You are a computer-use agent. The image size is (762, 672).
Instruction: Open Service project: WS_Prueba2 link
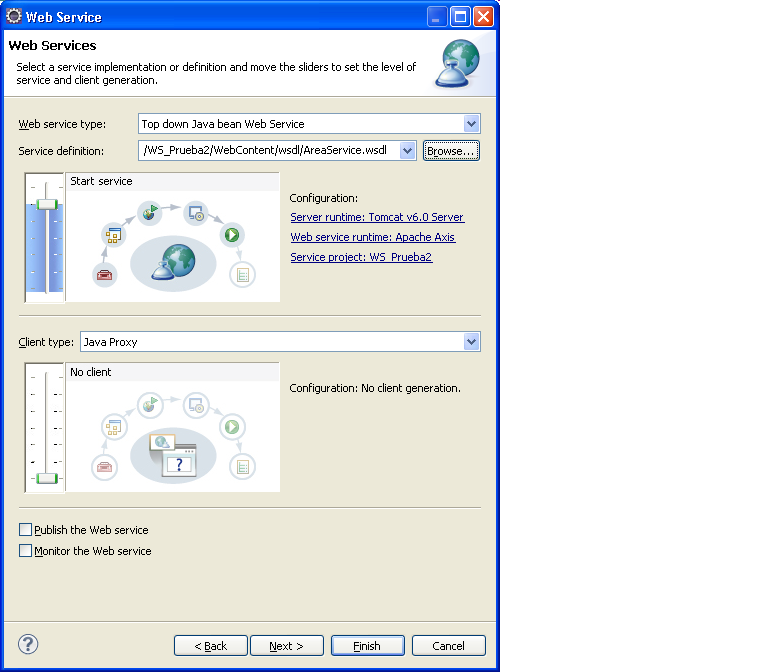[361, 257]
